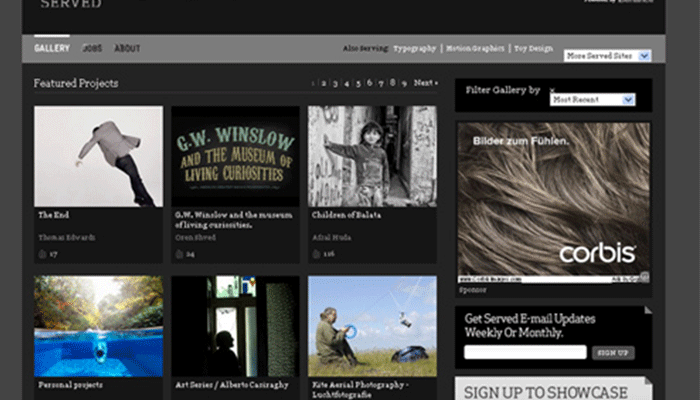This screenshot has height=400, width=700.
Task: Expand the More Served Sites dropdown
Action: click(x=607, y=56)
